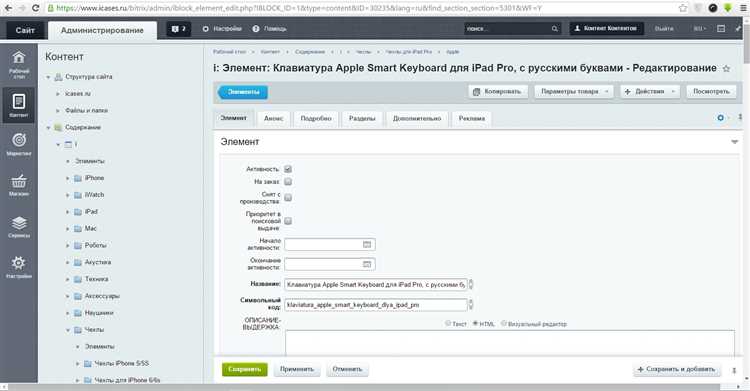This screenshot has width=750, height=391.
Task: Switch to the Дополнительно tab
Action: pyautogui.click(x=417, y=119)
